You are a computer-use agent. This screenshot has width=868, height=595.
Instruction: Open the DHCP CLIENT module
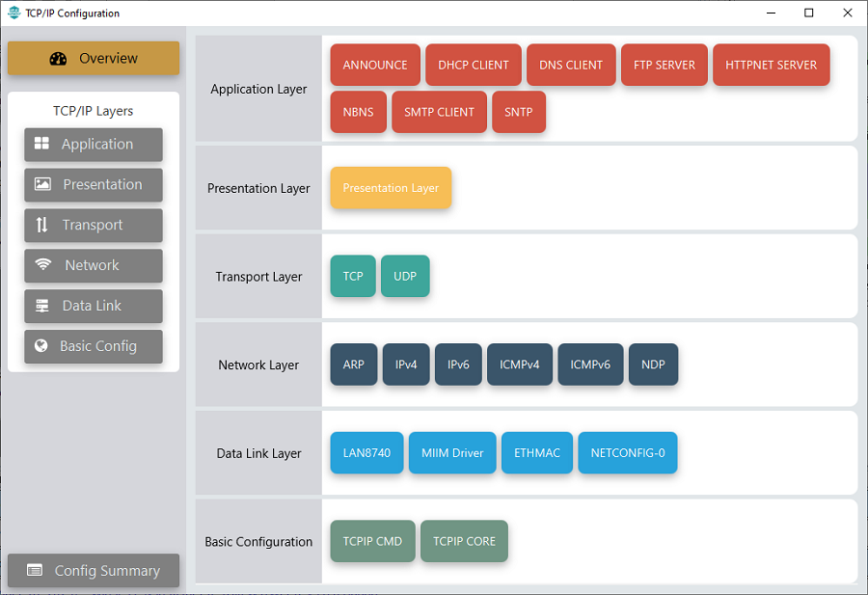coord(473,66)
